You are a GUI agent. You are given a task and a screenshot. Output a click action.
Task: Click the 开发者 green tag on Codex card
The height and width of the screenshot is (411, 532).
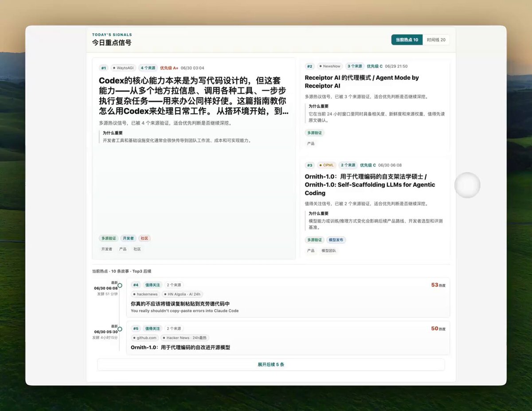128,238
